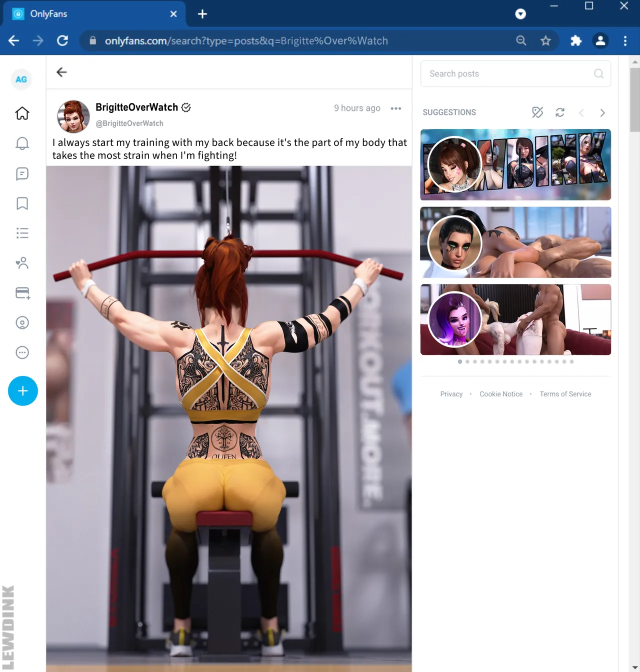Open the Notifications bell icon
The image size is (640, 672).
click(x=22, y=143)
